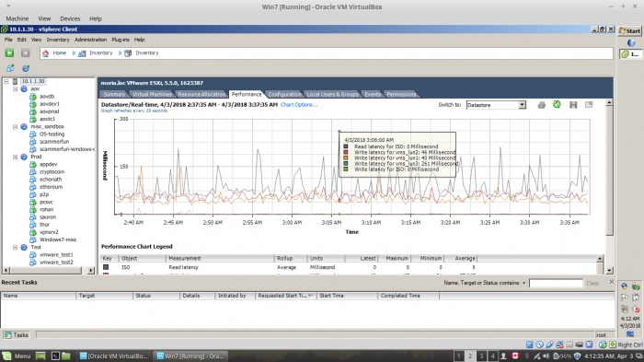Viewport: 644px width, 362px height.
Task: Open the second Inventory breadcrumb arrow
Action: click(x=120, y=53)
